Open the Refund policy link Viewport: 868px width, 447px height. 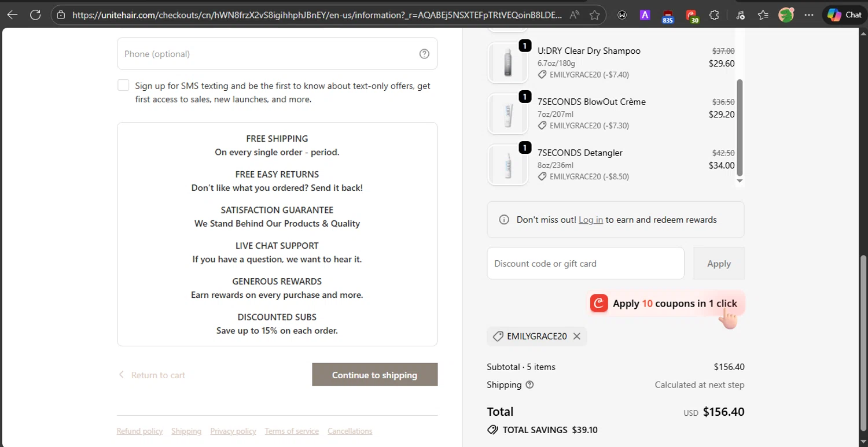(x=139, y=431)
